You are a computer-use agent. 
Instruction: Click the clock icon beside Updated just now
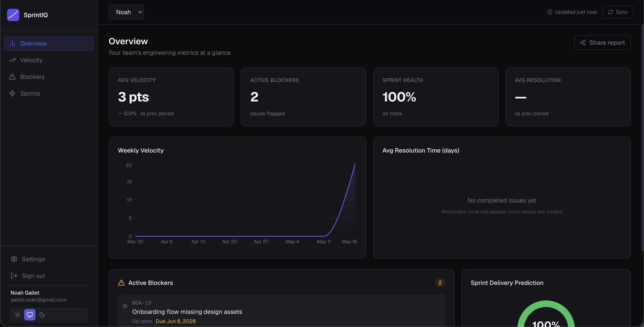click(x=550, y=12)
